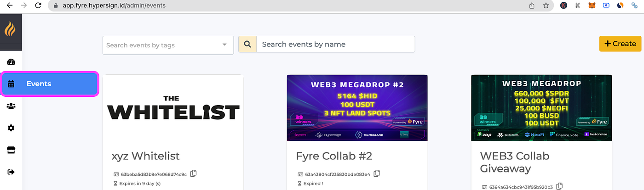Click the search magnifier icon
The image size is (644, 190).
pos(247,45)
